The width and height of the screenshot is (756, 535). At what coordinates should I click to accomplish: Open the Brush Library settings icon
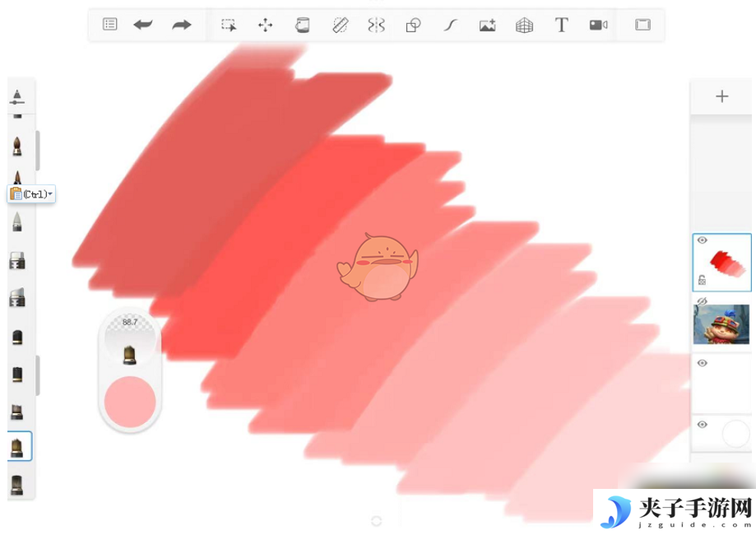pos(17,97)
